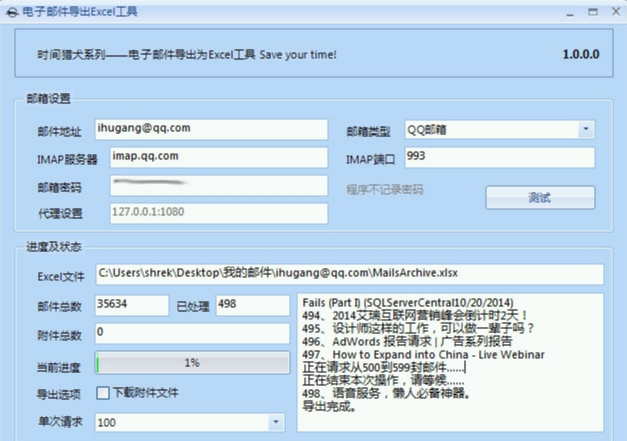Click log line 496、AdWords 报告请求
Viewport: 627px width, 441px height.
click(x=407, y=341)
